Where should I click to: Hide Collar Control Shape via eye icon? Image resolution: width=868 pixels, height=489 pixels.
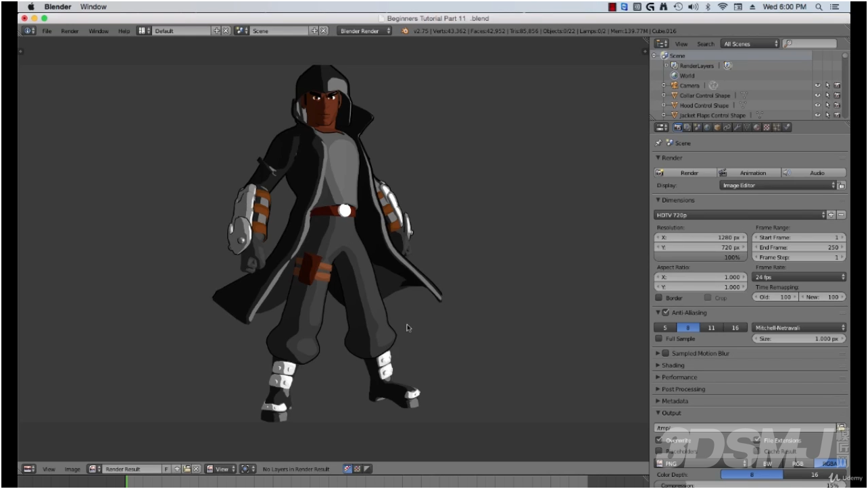[817, 96]
